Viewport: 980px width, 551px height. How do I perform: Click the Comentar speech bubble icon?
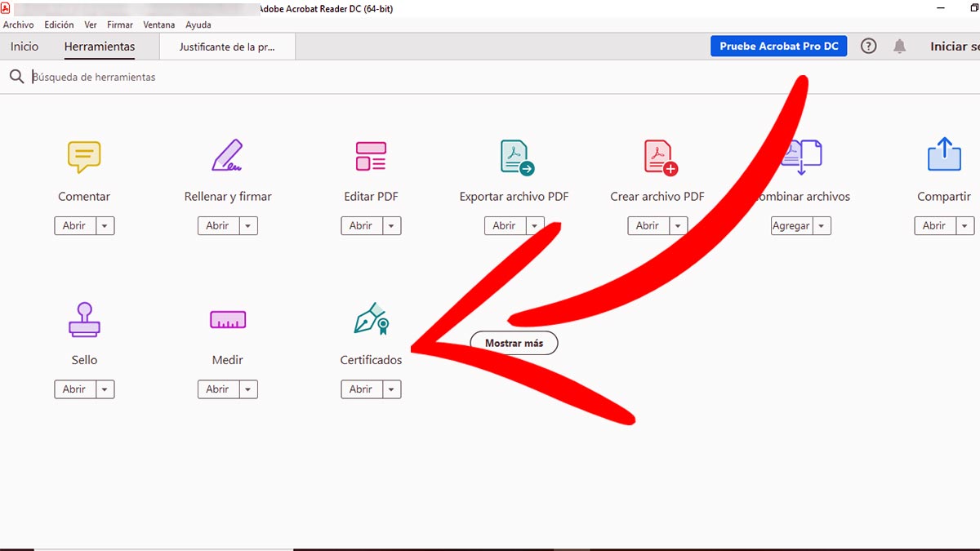tap(84, 156)
